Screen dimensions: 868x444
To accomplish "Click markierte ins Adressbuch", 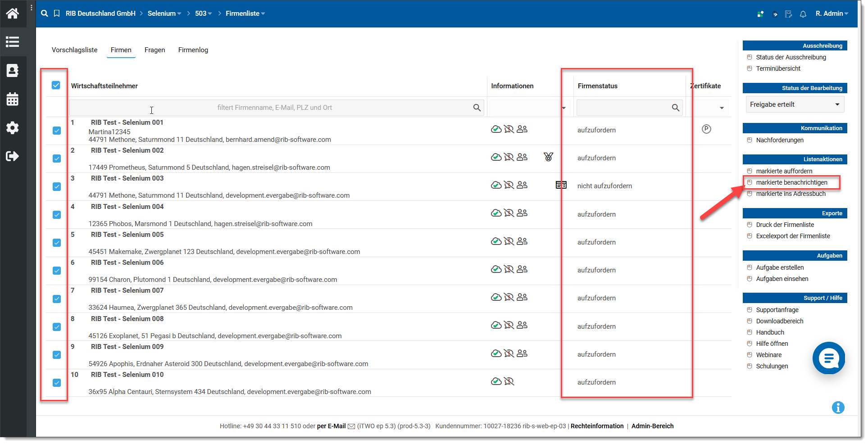I will (x=791, y=194).
